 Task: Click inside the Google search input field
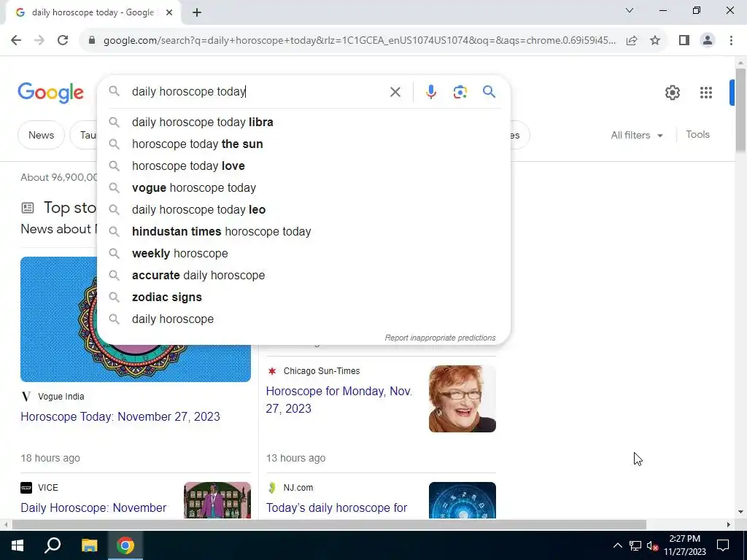click(x=258, y=91)
